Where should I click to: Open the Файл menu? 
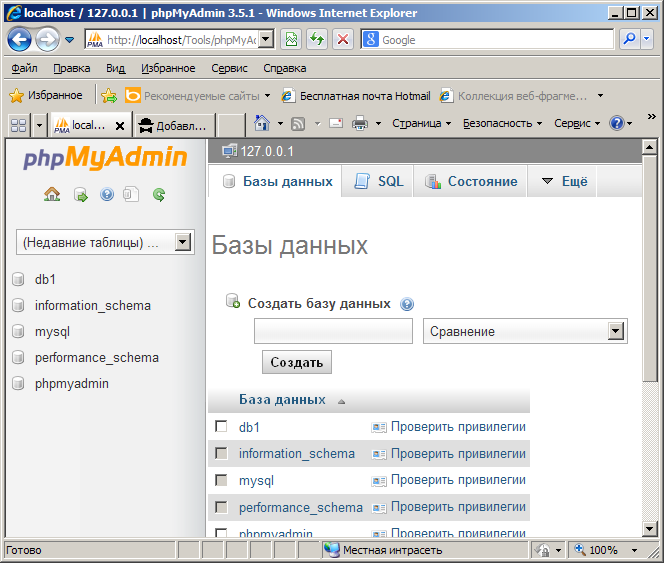pos(24,68)
